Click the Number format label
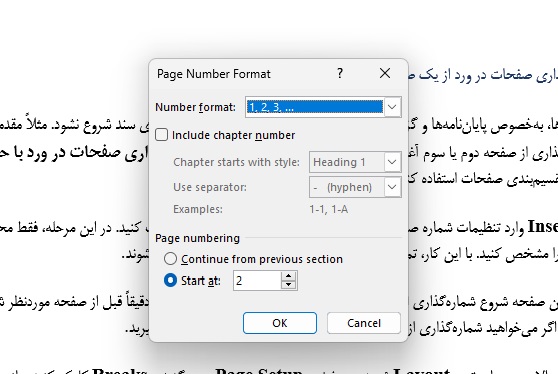The image size is (558, 374). pos(195,107)
